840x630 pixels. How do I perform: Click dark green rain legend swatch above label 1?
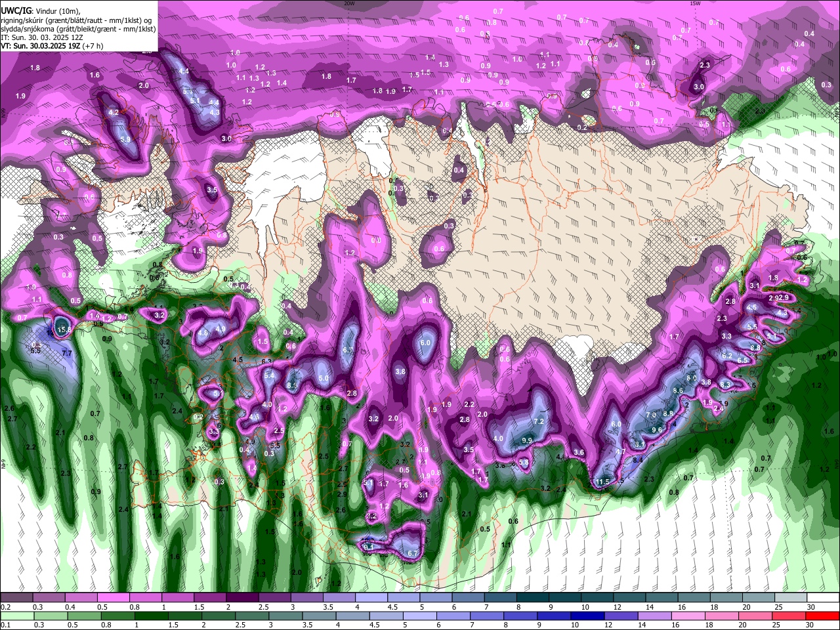pyautogui.click(x=151, y=616)
